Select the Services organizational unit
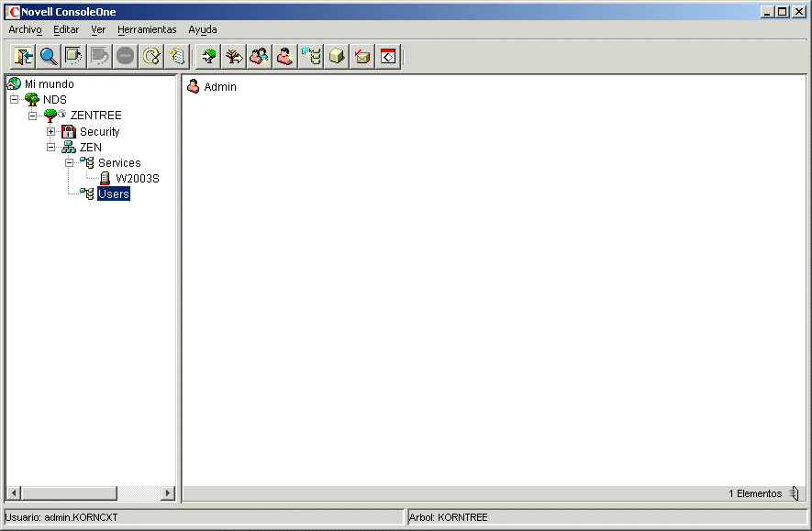Screen dimensions: 812x531 [x=119, y=162]
